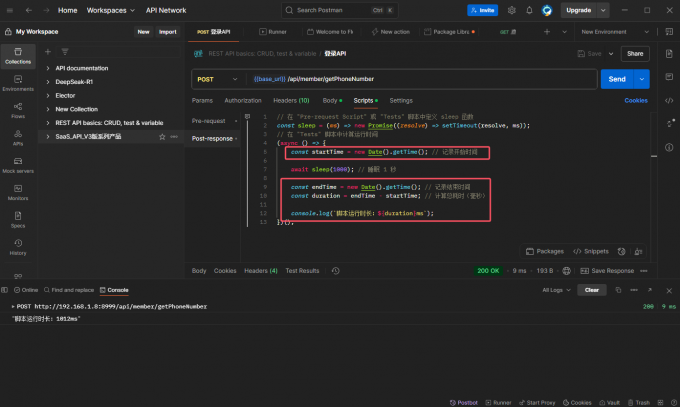Click the Search Postman field
Image resolution: width=680 pixels, height=407 pixels.
[x=340, y=10]
